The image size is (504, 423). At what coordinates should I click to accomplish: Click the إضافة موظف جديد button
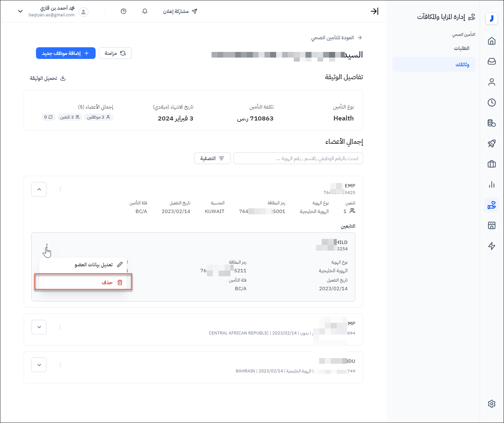click(66, 53)
